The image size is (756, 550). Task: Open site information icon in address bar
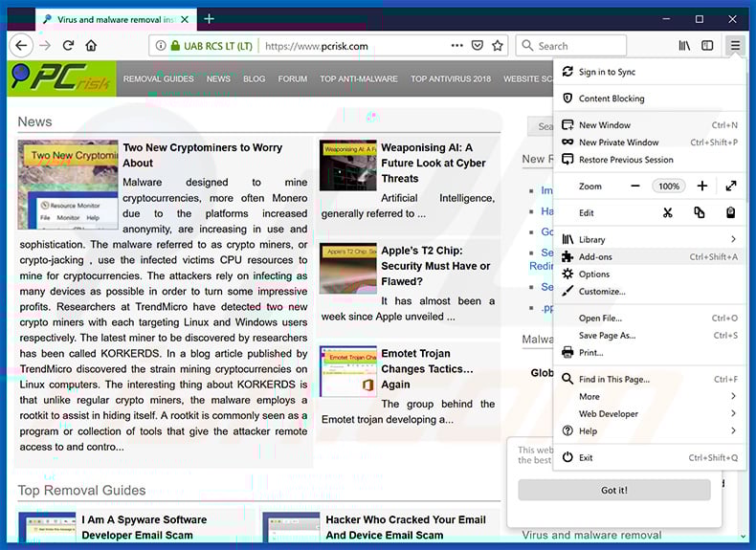[x=161, y=46]
